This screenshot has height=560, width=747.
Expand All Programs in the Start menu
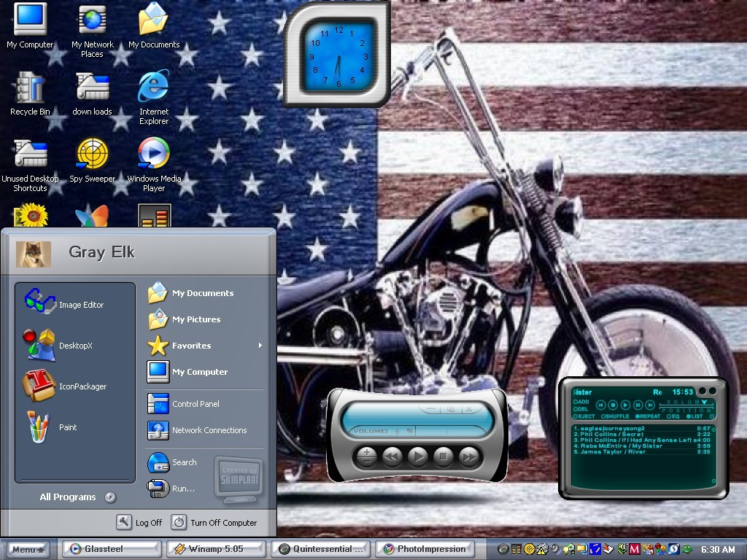coord(77,497)
